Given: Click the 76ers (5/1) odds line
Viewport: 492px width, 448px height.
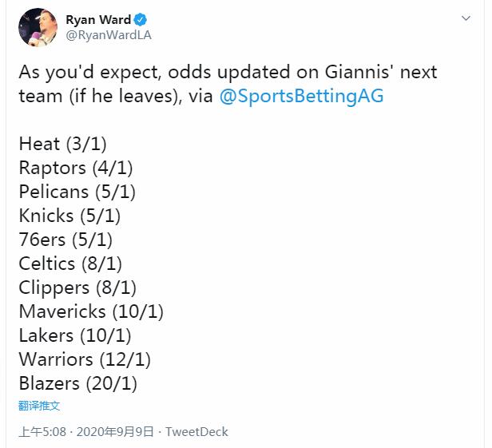Looking at the screenshot, I should coord(65,240).
